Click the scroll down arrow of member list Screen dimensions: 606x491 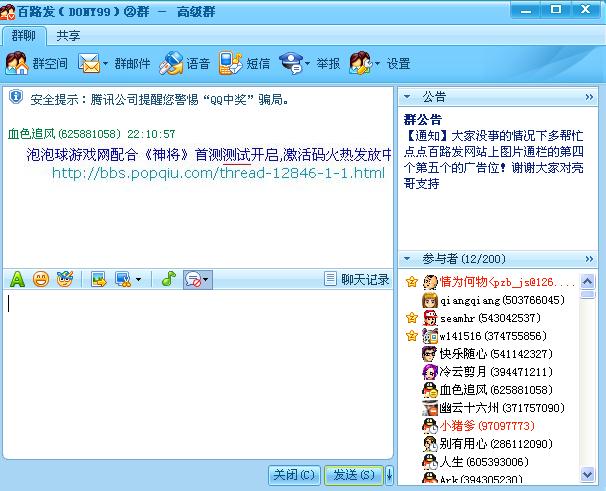(587, 474)
